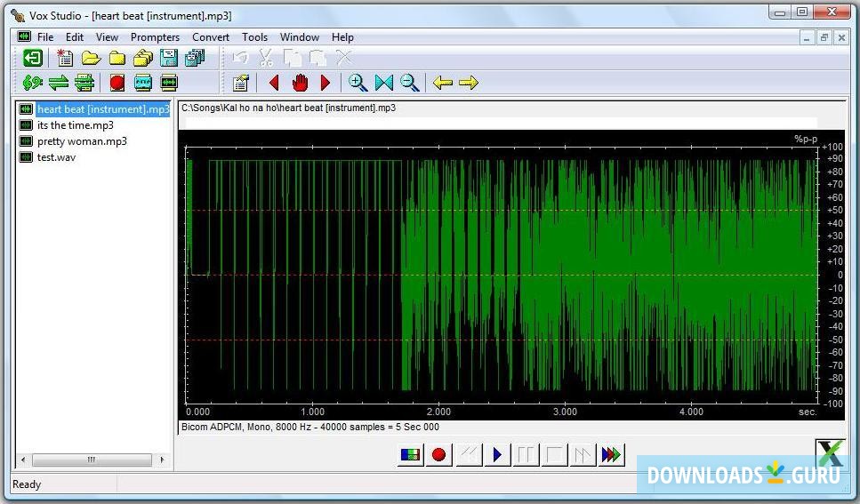Open the Convert menu
Viewport: 860px width, 504px height.
tap(211, 37)
